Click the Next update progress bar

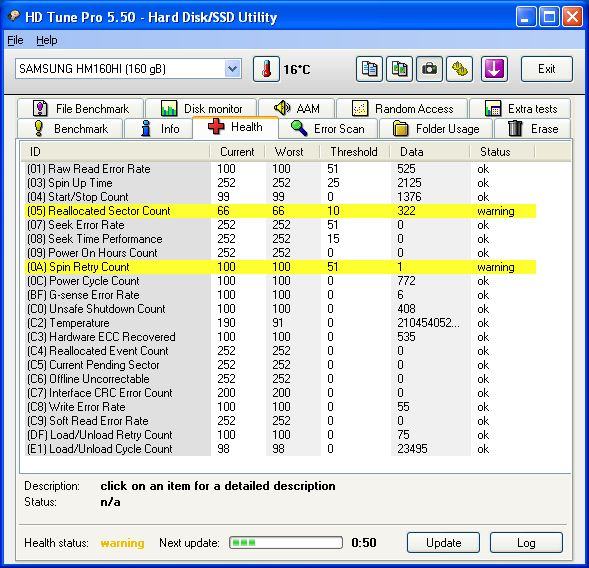(286, 542)
